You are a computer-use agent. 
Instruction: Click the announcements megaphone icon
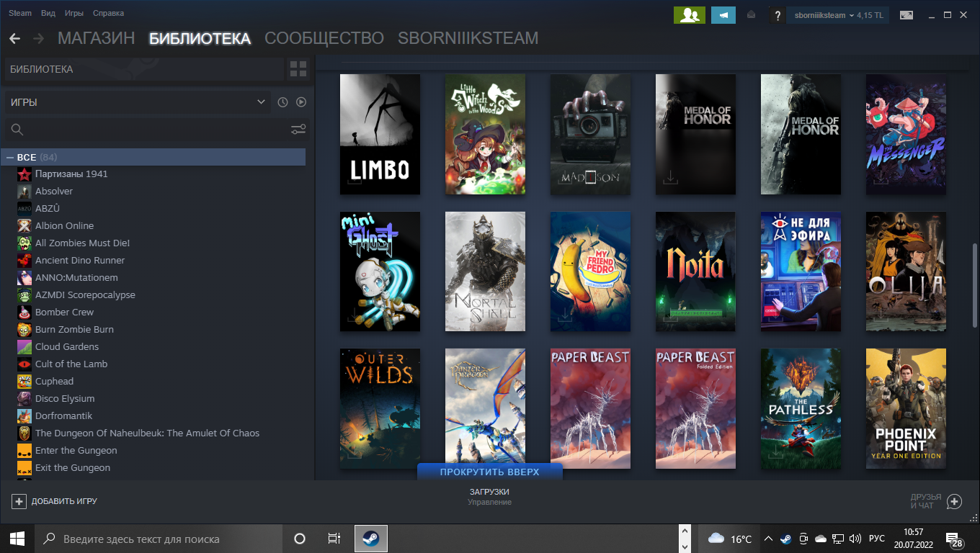[x=723, y=15]
